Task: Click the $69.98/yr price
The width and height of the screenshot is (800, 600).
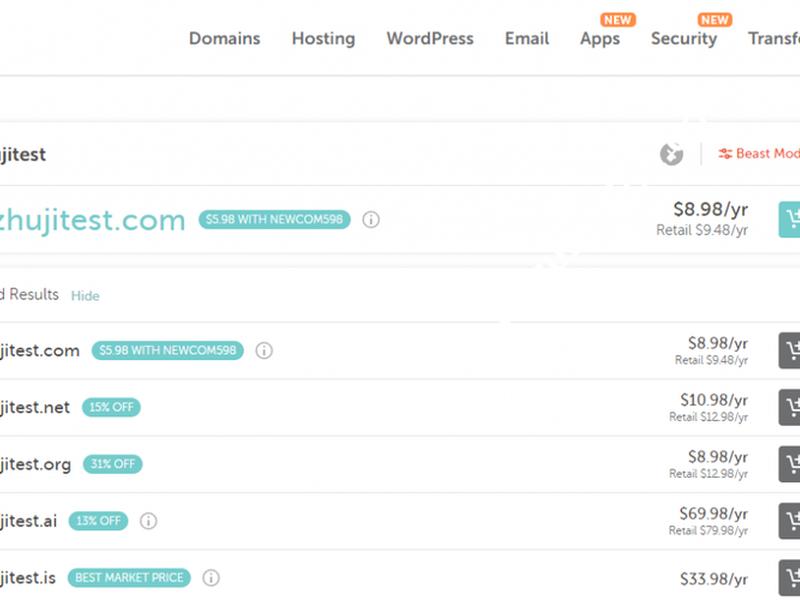Action: (x=713, y=513)
